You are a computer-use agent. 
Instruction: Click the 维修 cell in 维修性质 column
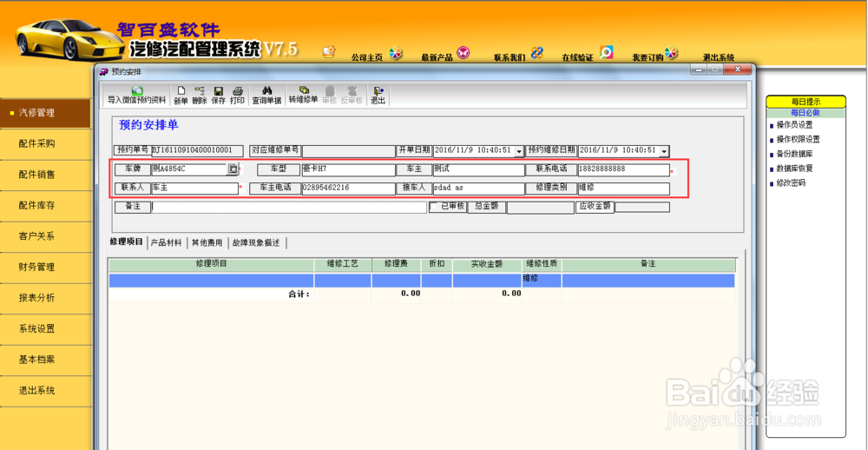coord(542,280)
